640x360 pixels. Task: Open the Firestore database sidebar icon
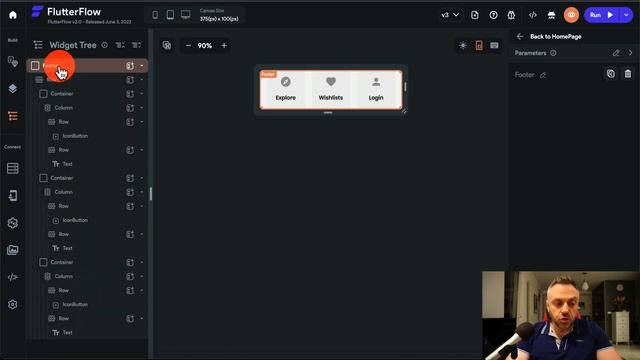click(13, 168)
